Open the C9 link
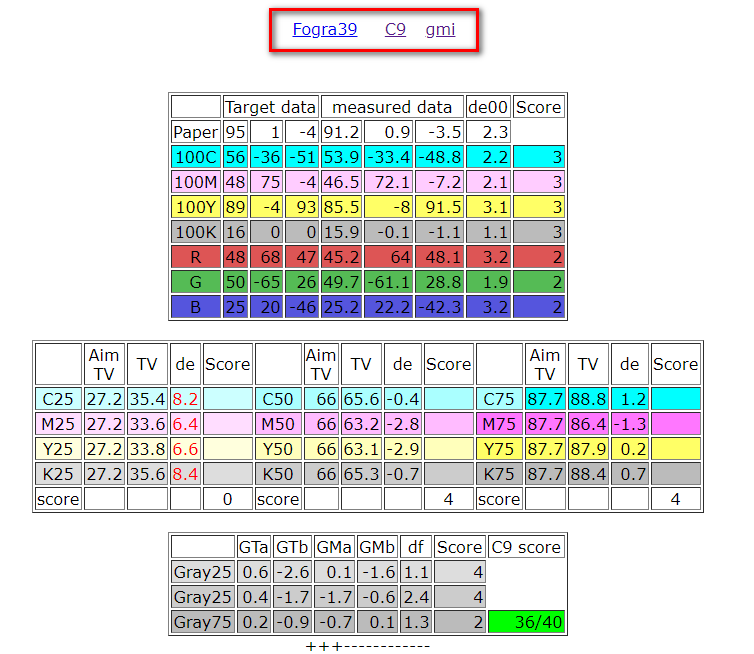Screen dimensions: 754x654 [395, 29]
